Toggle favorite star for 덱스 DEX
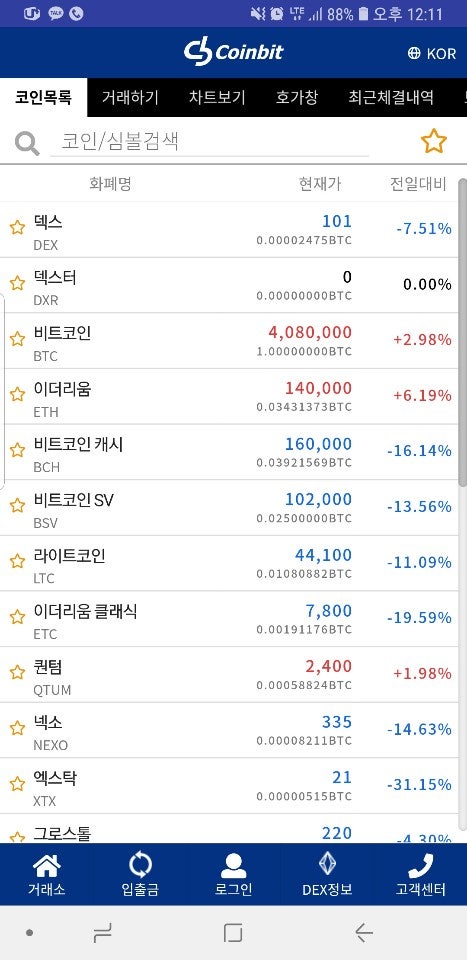467x960 pixels. tap(17, 228)
